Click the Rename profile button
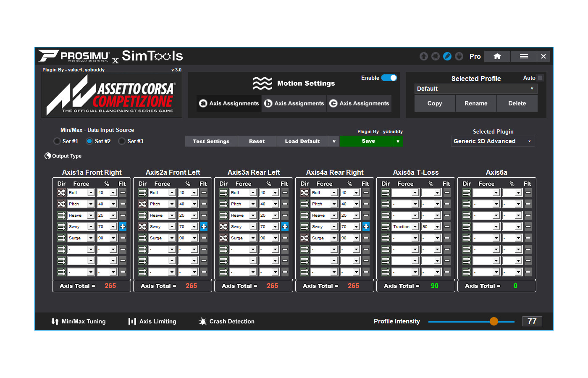 tap(476, 103)
